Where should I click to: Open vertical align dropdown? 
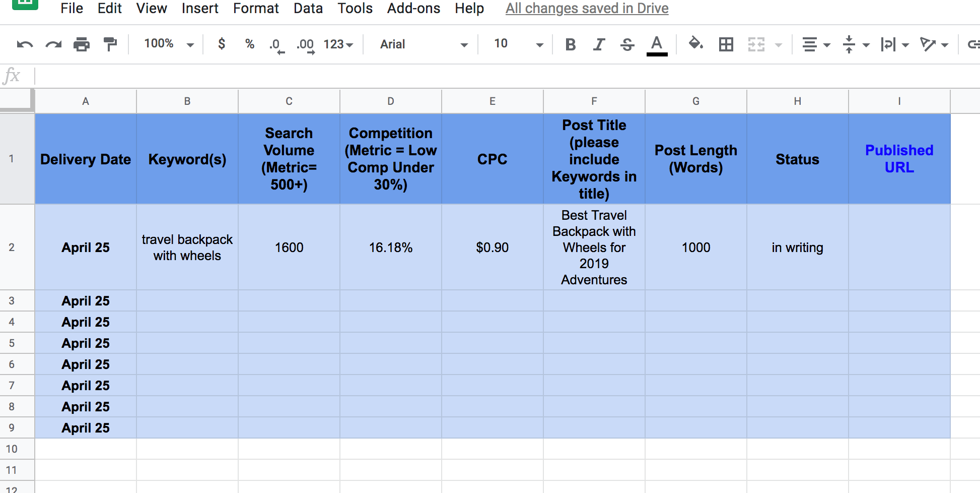[x=856, y=44]
